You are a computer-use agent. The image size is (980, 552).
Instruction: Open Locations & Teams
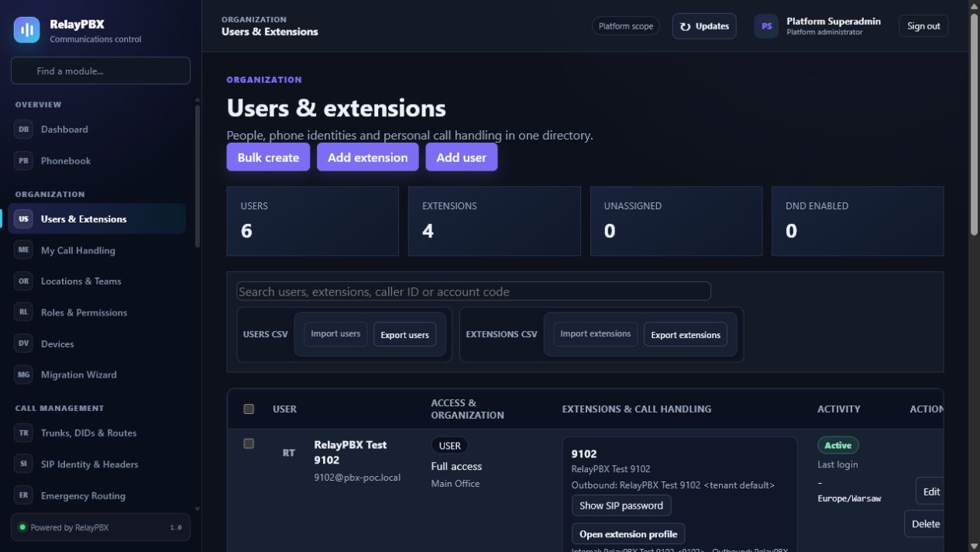(98, 281)
